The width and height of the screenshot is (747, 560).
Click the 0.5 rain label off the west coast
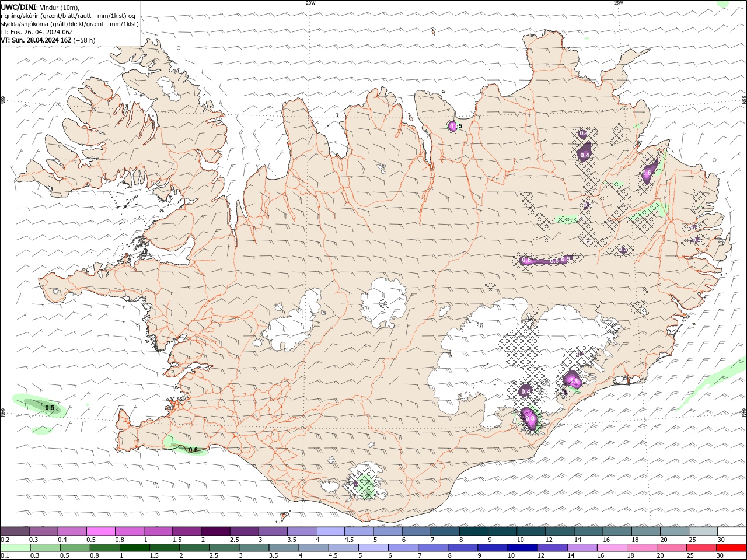pos(50,408)
